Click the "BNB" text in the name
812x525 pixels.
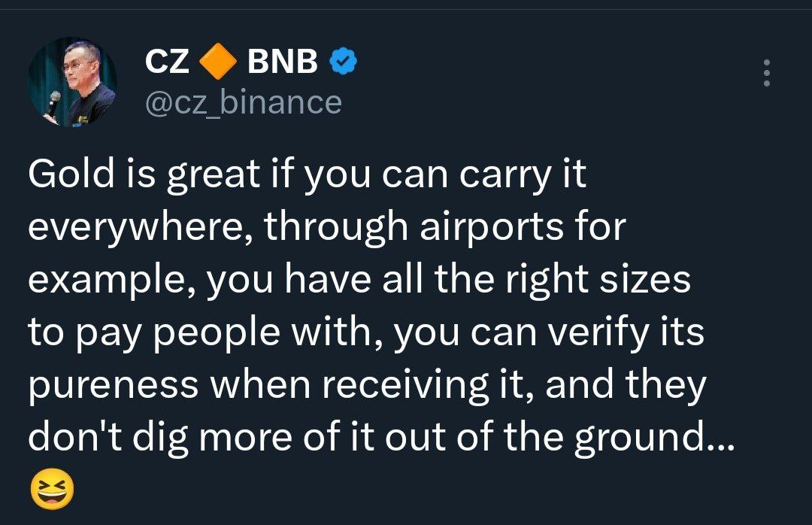283,62
